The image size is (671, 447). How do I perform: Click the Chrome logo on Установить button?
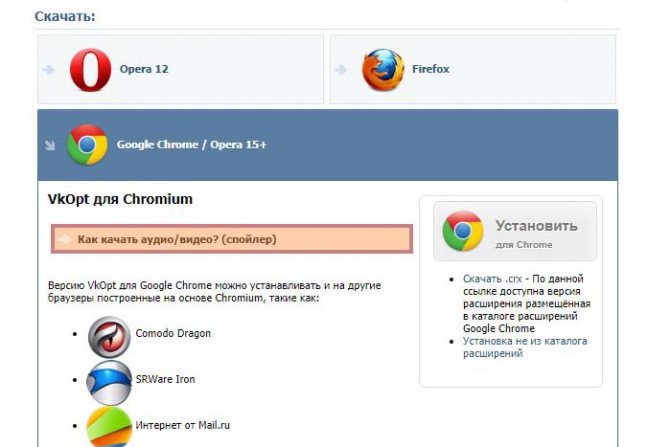click(463, 231)
